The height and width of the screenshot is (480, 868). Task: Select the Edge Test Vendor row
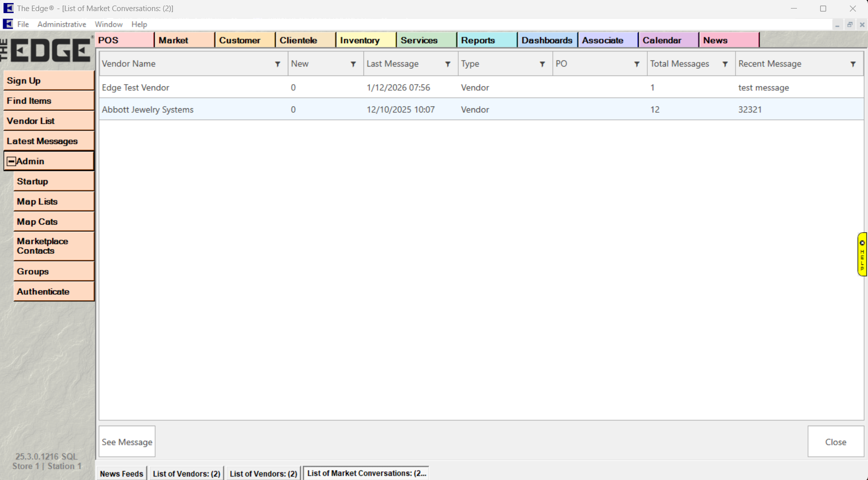tap(136, 88)
